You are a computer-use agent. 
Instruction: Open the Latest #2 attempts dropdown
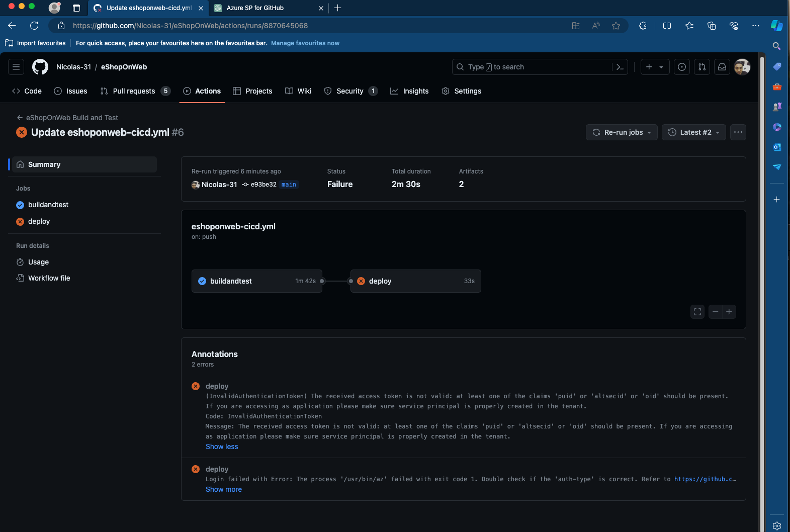point(694,132)
